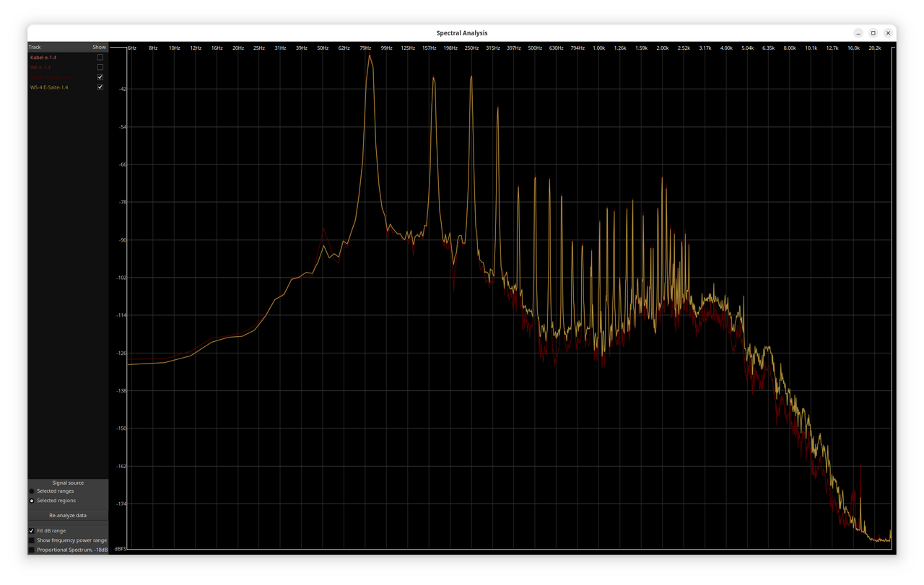Image resolution: width=924 pixels, height=585 pixels.
Task: Click the 20.2k frequency axis label
Action: 875,48
